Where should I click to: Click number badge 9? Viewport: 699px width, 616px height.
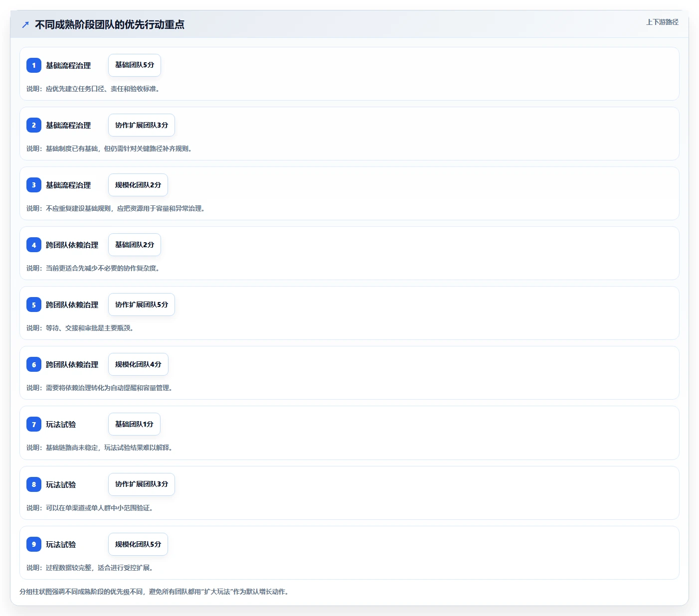[x=34, y=544]
